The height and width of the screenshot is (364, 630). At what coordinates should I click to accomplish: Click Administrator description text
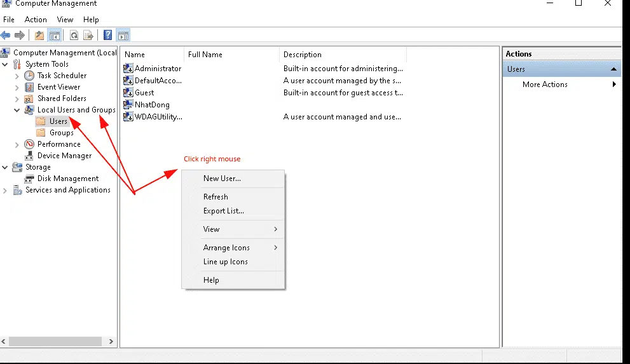343,69
